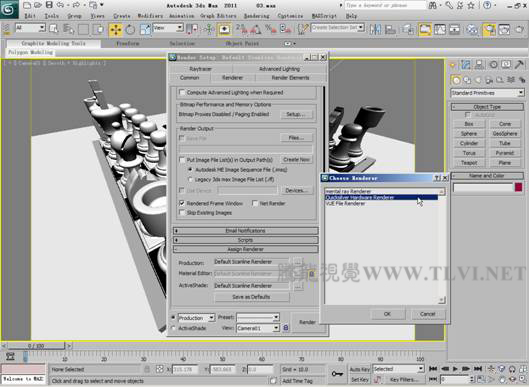Click the Set Keys key icon
This screenshot has width=529, height=387.
pyautogui.click(x=337, y=374)
